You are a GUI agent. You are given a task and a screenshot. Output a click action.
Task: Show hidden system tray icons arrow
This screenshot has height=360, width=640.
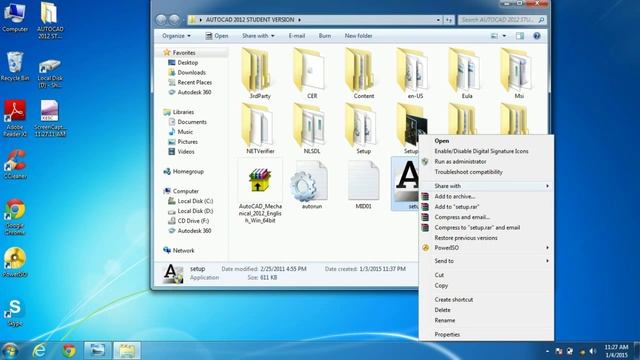[547, 351]
